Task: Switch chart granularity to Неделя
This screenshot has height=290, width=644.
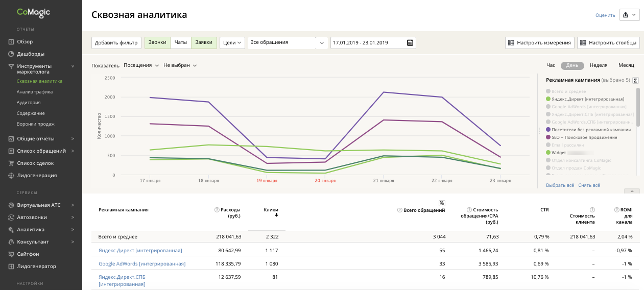Action: 599,65
